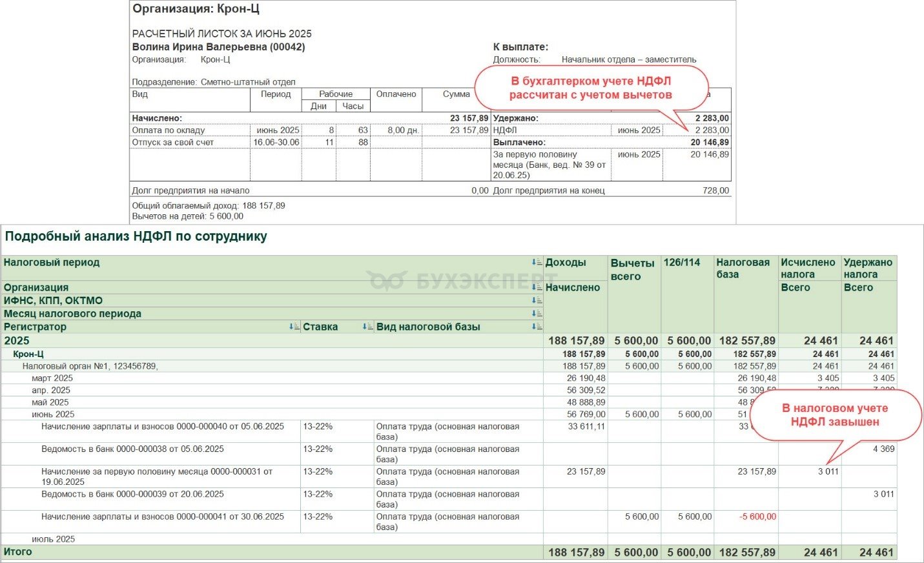Click the Выплачено: bold label
The width and height of the screenshot is (924, 563).
pos(519,142)
